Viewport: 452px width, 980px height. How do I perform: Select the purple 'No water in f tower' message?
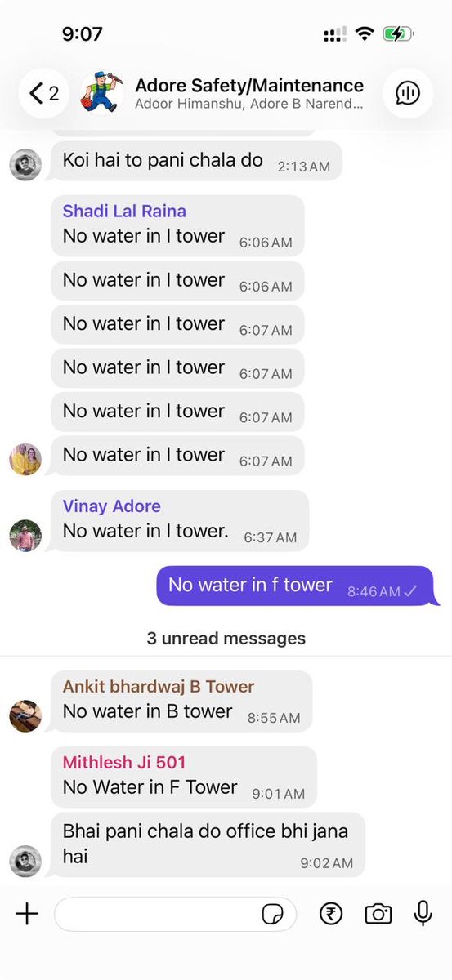click(294, 586)
